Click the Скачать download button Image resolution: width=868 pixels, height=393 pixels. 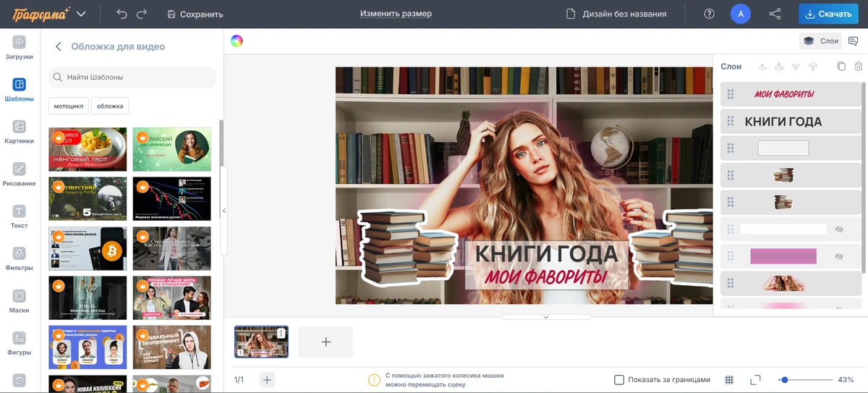[828, 14]
